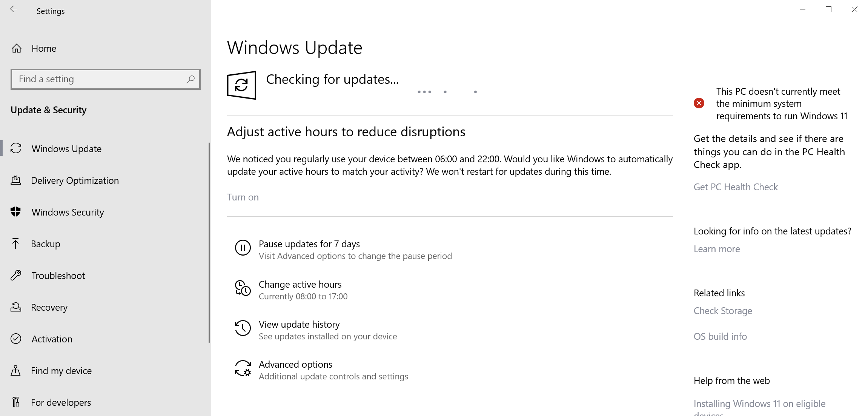Open Get PC Health Check
This screenshot has height=416, width=868.
[735, 186]
